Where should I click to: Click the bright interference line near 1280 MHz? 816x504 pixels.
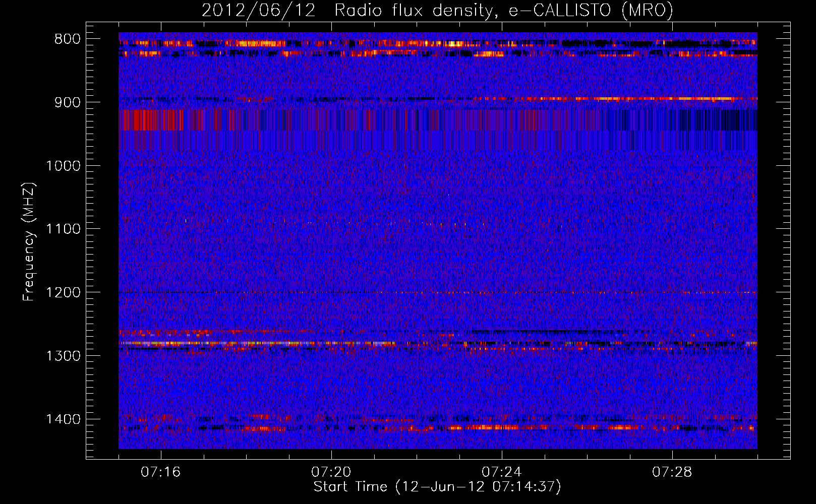point(438,343)
